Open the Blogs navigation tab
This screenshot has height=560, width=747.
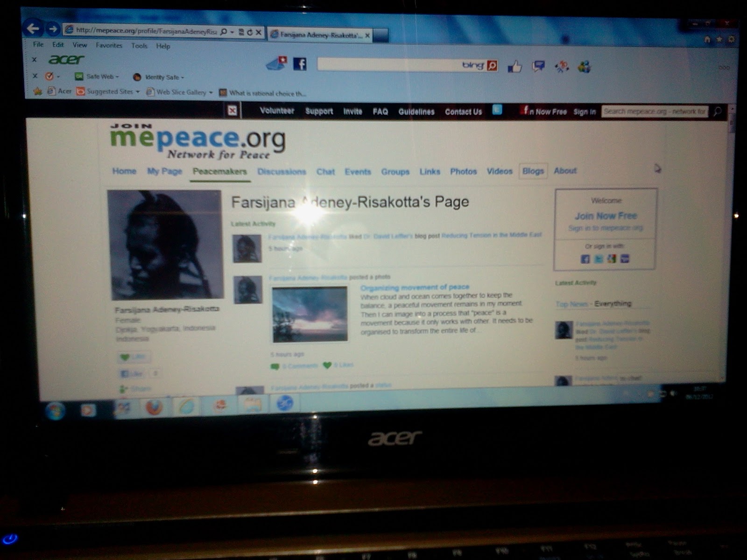533,171
